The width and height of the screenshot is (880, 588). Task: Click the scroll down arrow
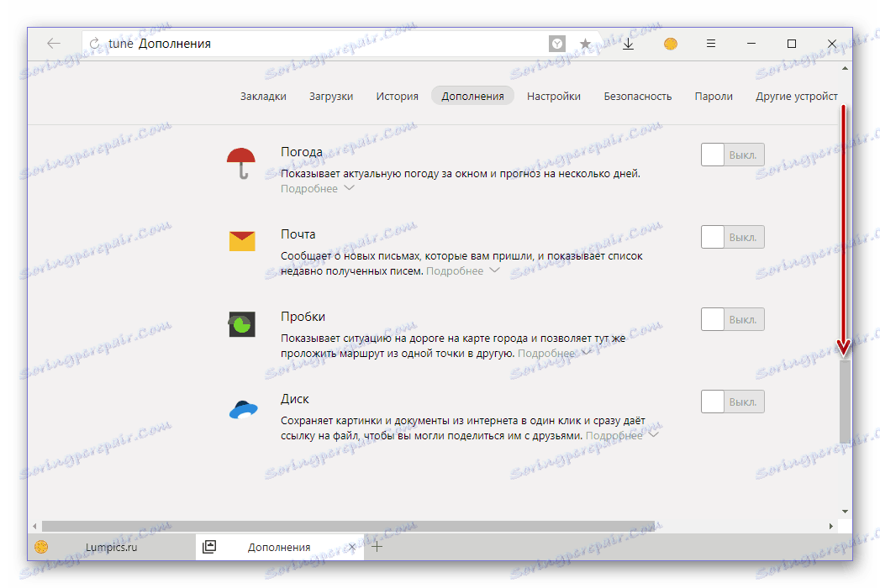(845, 511)
